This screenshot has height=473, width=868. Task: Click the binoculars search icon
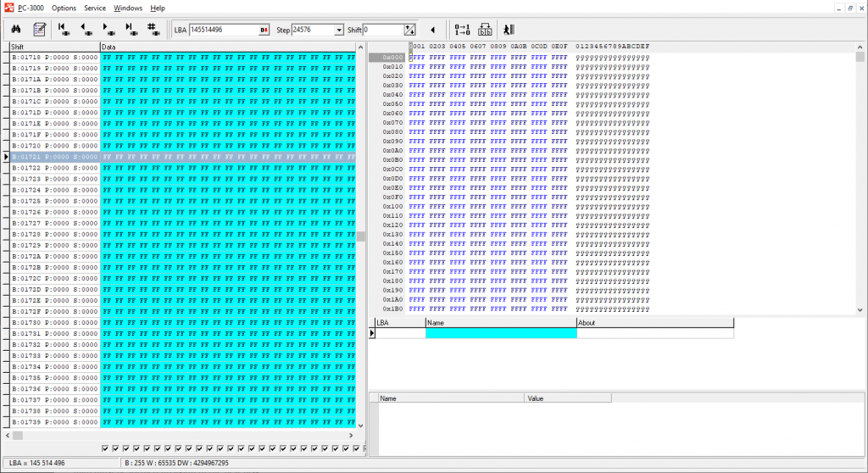click(16, 30)
